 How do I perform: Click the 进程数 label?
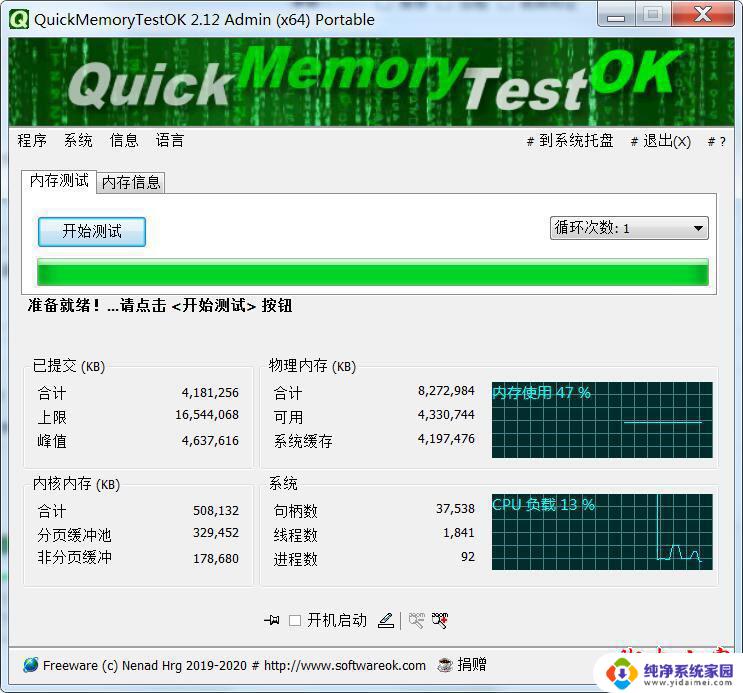click(295, 559)
